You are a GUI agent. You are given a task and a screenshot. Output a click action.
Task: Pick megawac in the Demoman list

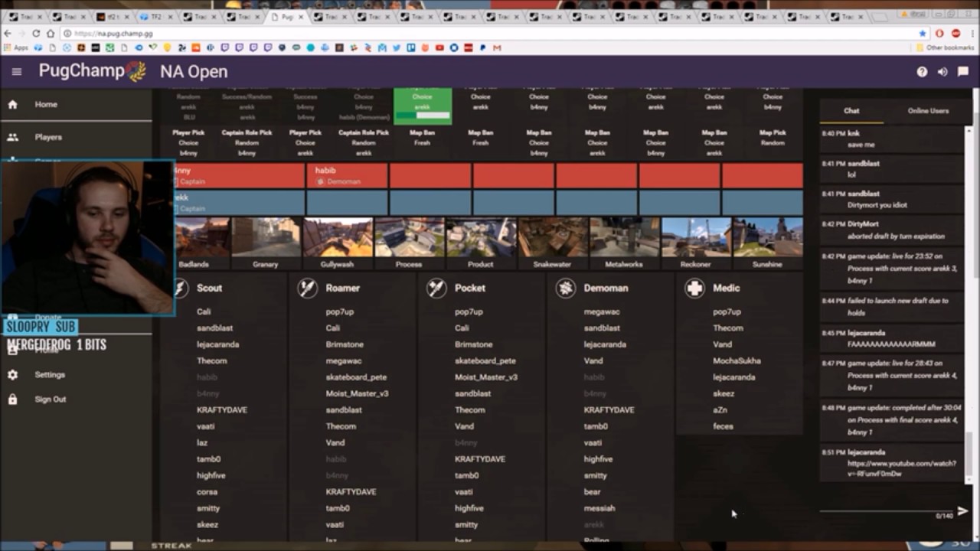click(x=602, y=312)
